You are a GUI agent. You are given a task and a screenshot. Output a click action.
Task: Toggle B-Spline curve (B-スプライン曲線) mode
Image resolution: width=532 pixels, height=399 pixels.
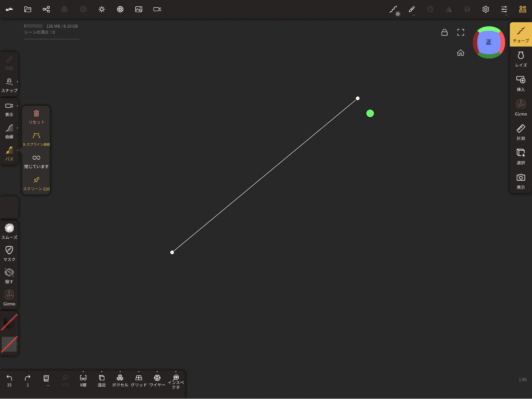[x=36, y=139]
